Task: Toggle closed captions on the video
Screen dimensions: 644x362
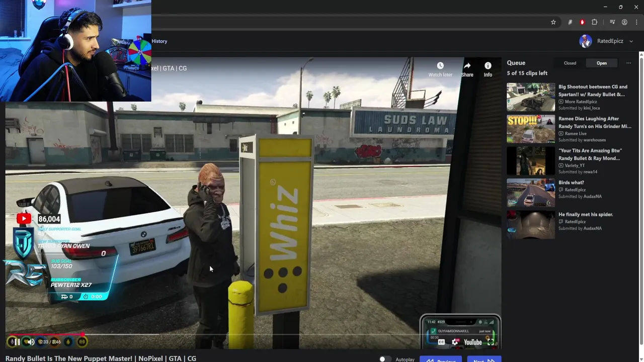Action: click(x=441, y=342)
